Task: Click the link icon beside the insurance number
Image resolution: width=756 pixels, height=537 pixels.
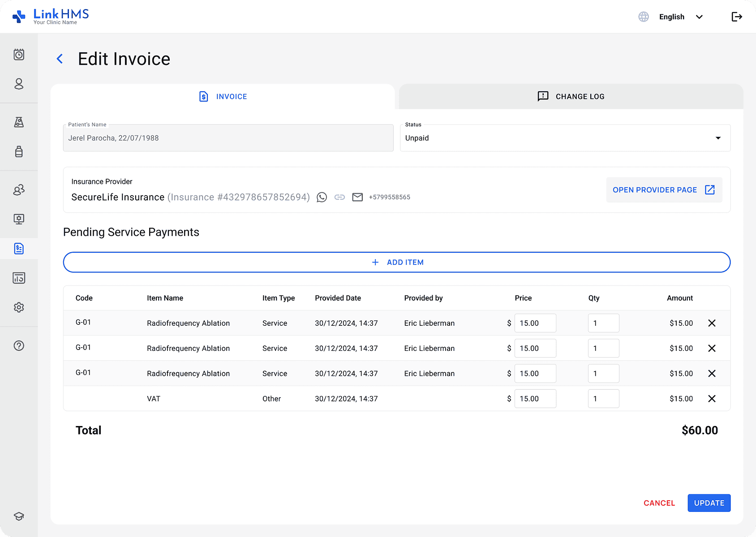Action: tap(339, 197)
